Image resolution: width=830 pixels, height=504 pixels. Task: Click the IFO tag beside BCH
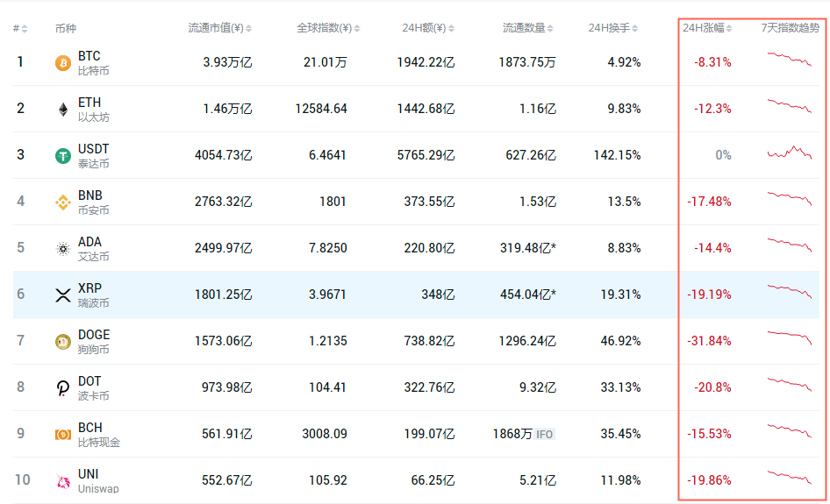coord(545,434)
